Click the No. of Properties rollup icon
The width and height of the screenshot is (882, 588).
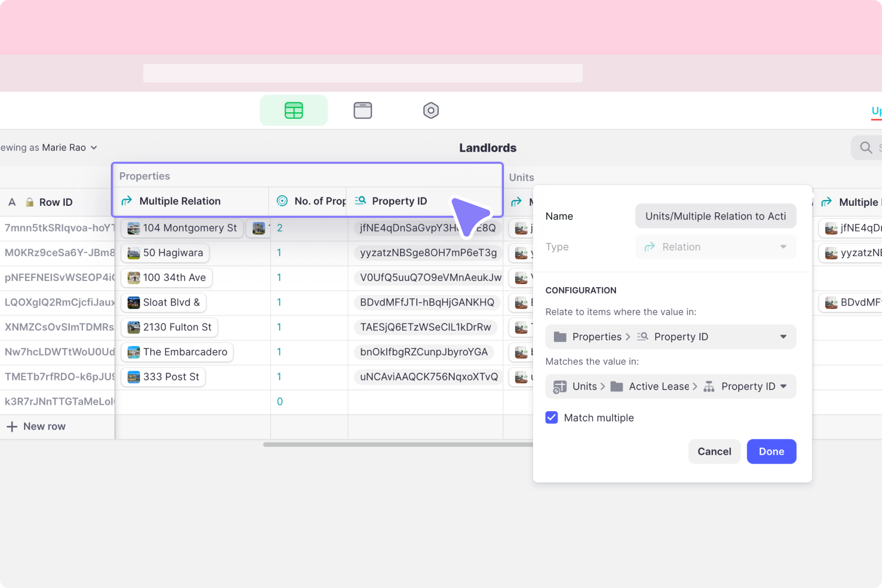click(282, 201)
